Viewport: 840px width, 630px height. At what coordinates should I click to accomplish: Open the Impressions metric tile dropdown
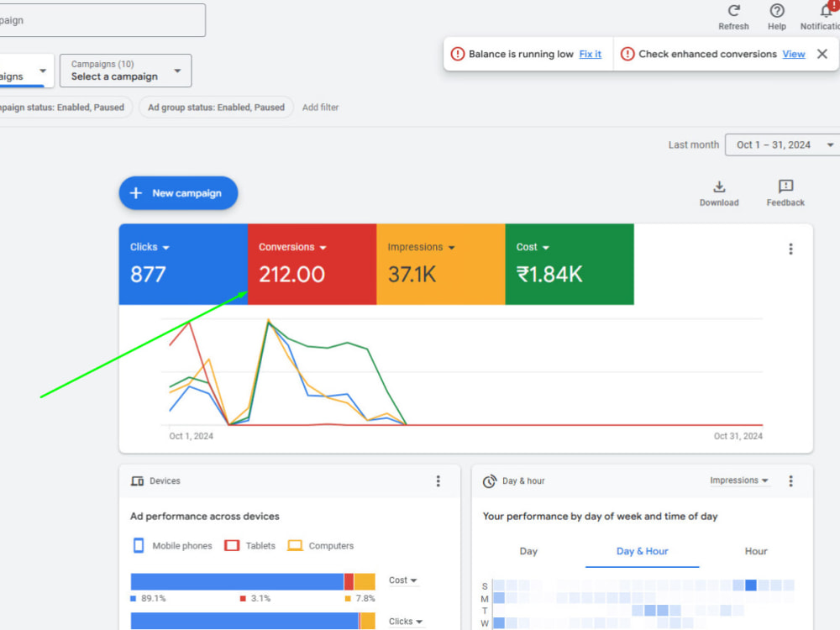coord(421,247)
